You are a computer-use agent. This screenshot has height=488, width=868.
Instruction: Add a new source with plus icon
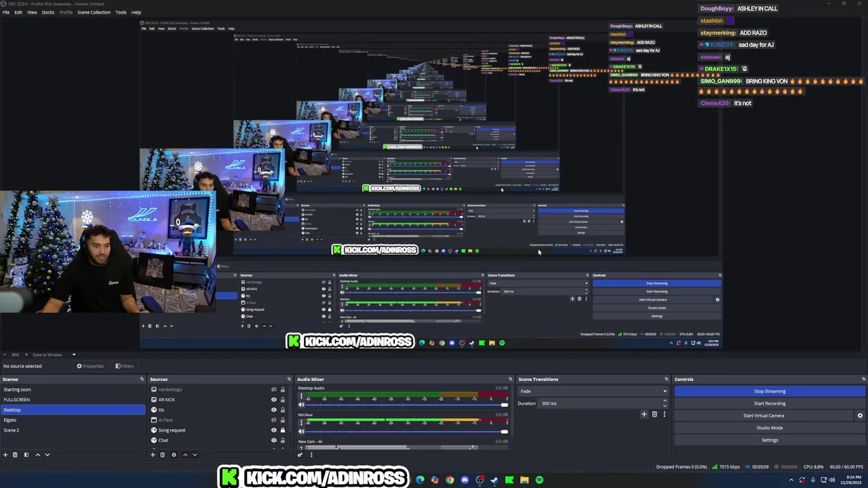click(x=153, y=455)
